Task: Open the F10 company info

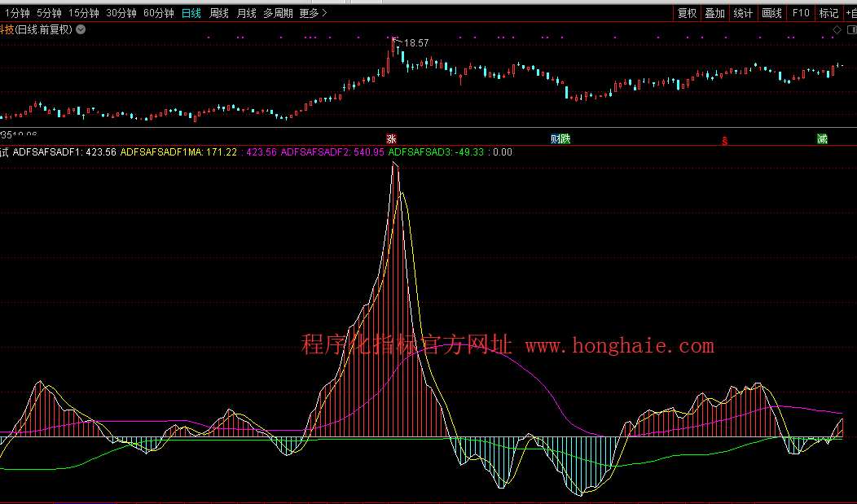Action: [801, 13]
